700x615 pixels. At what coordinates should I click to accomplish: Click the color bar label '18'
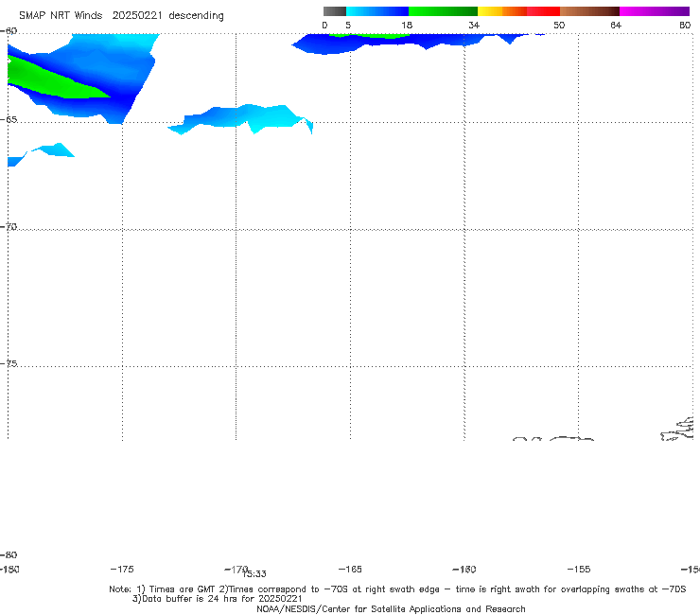(x=407, y=25)
